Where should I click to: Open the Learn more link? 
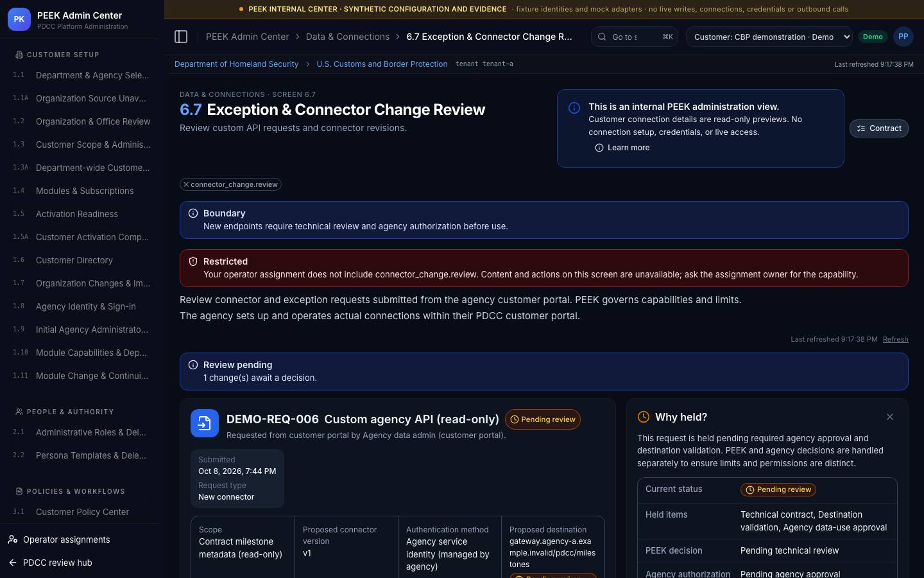[x=622, y=148]
